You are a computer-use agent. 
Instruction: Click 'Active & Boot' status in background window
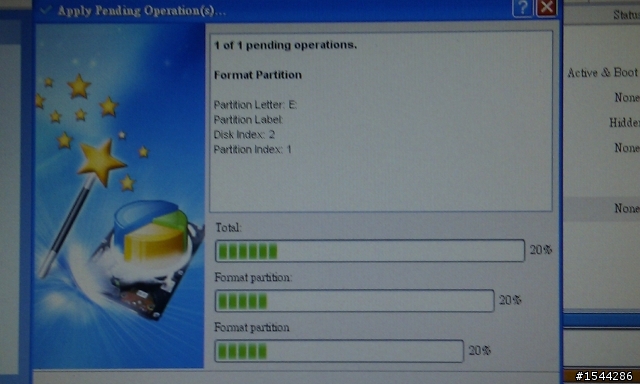(x=602, y=73)
